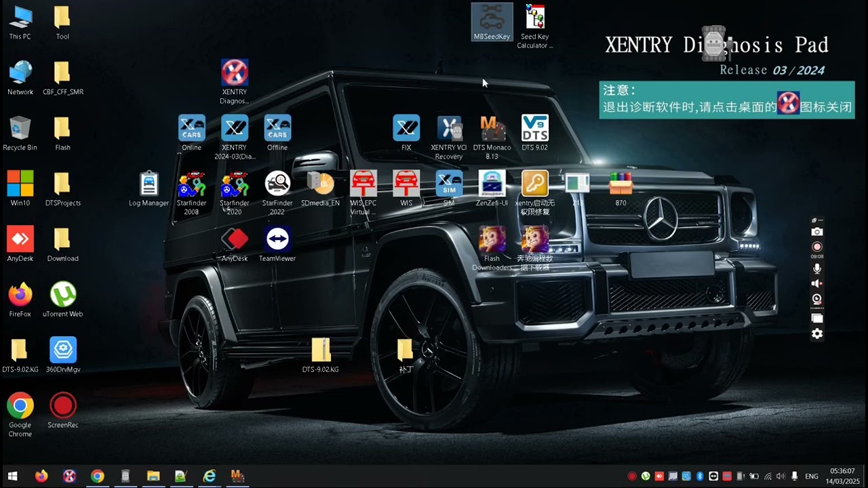Open the WIS desktop shortcut
Viewport: 868px width, 488px height.
[x=406, y=188]
